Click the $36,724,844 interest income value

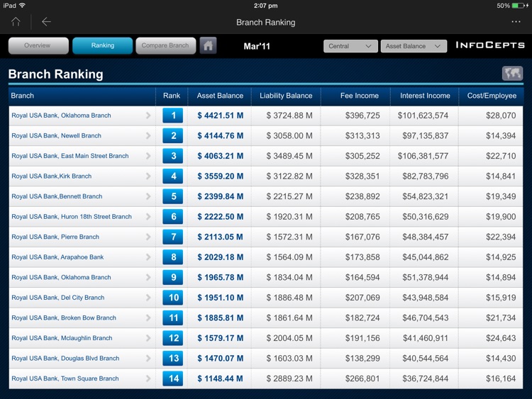425,378
